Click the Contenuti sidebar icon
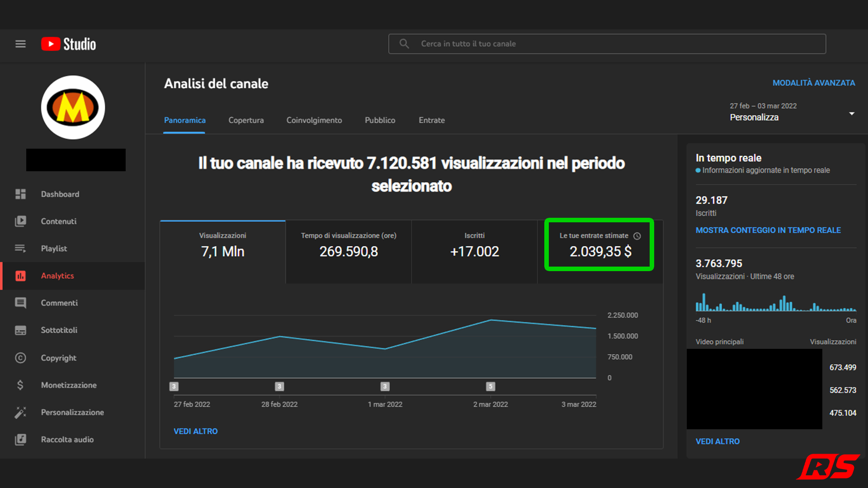This screenshot has width=868, height=488. point(20,221)
